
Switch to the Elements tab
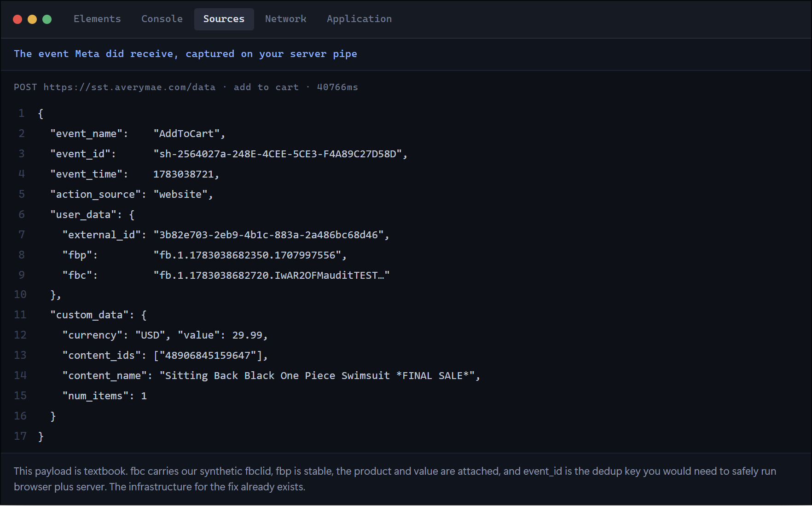pos(97,19)
